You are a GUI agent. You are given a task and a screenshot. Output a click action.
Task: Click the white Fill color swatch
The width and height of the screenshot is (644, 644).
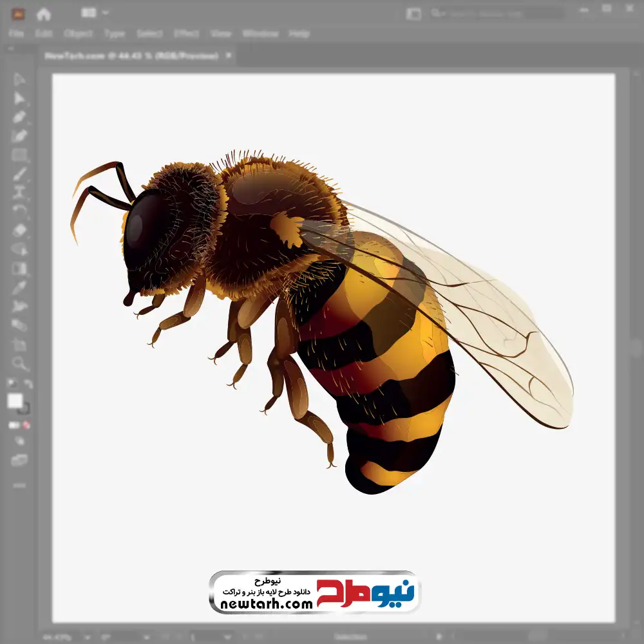pos(15,401)
